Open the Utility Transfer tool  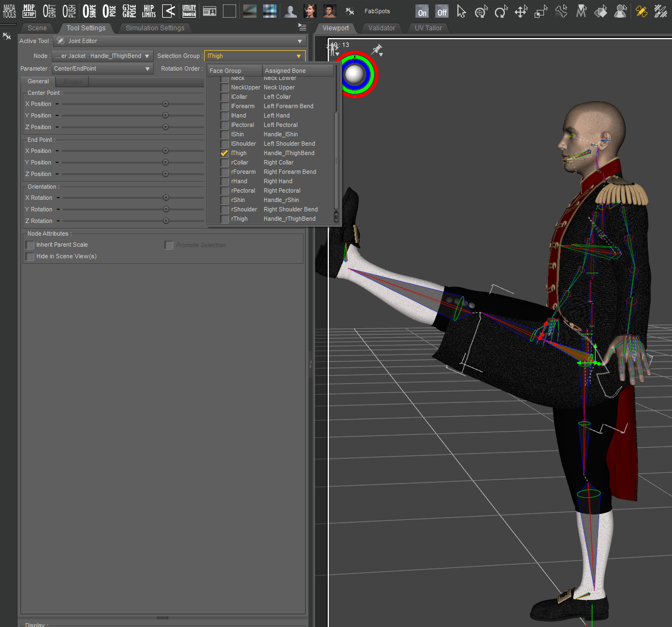pos(189,11)
